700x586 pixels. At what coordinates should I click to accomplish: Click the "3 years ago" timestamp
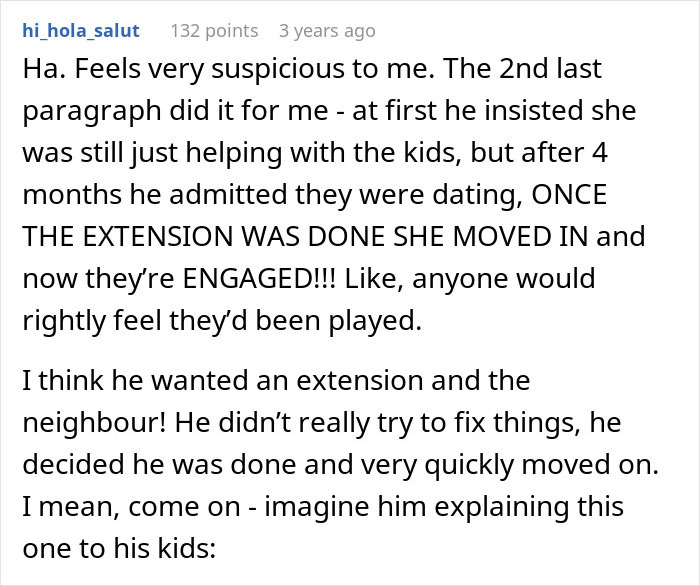click(327, 31)
